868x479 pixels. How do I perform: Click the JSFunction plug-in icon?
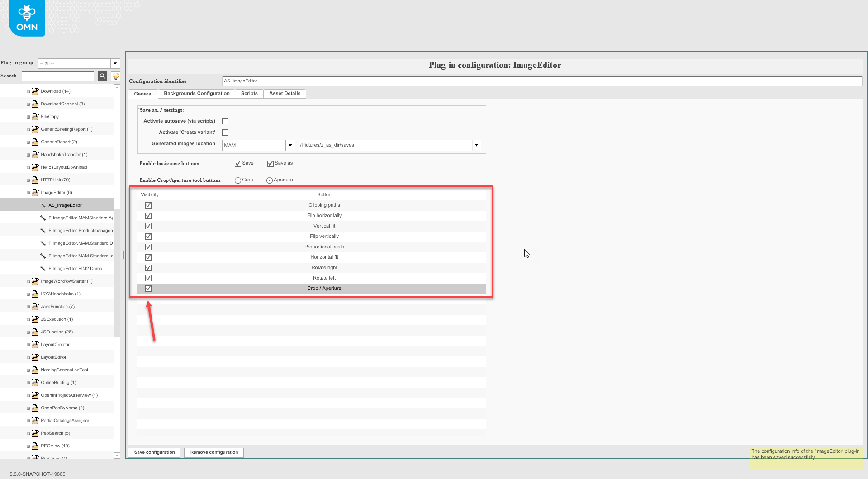point(35,332)
